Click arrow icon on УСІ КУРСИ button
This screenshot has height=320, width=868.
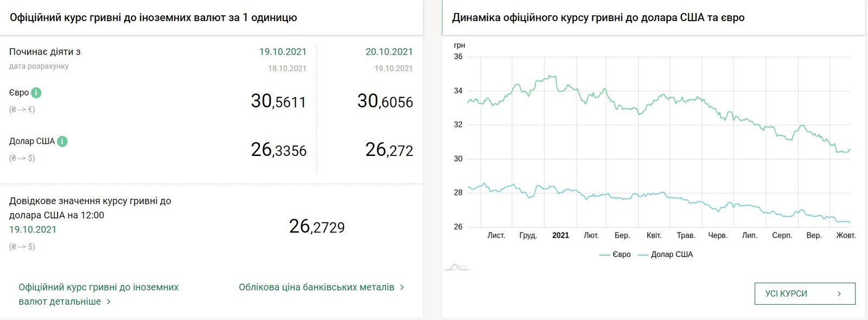(x=839, y=293)
